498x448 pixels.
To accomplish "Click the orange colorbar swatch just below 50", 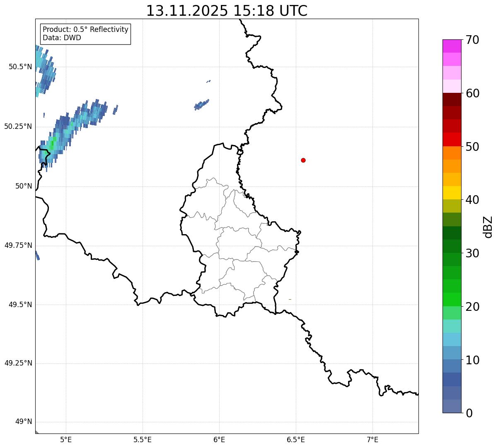I will click(452, 153).
